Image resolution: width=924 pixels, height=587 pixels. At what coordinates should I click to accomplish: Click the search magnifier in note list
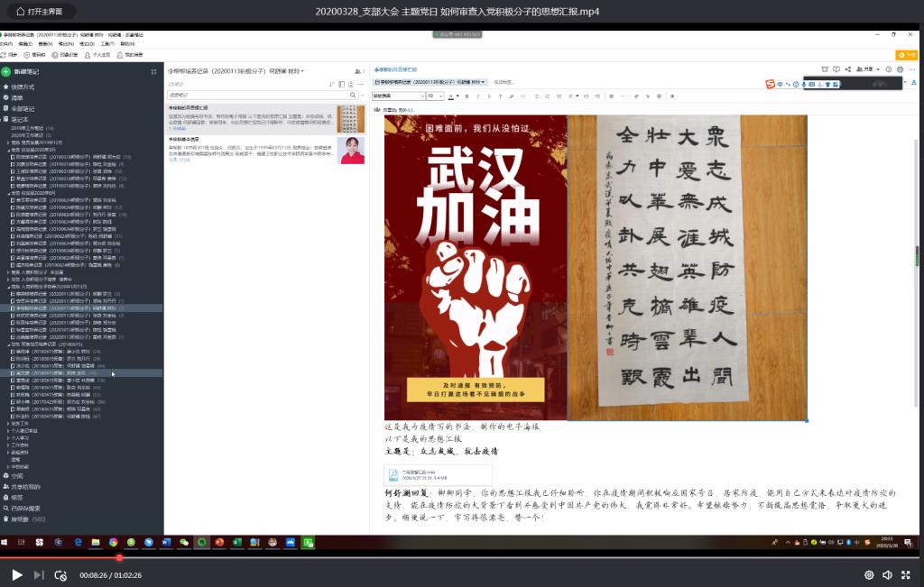(x=353, y=95)
